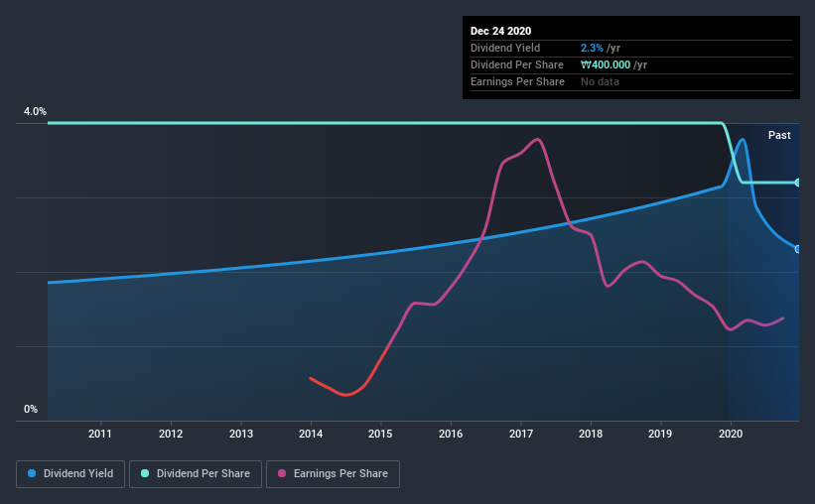This screenshot has height=504, width=815.
Task: Click the 2018 x-axis year label
Action: click(x=591, y=434)
